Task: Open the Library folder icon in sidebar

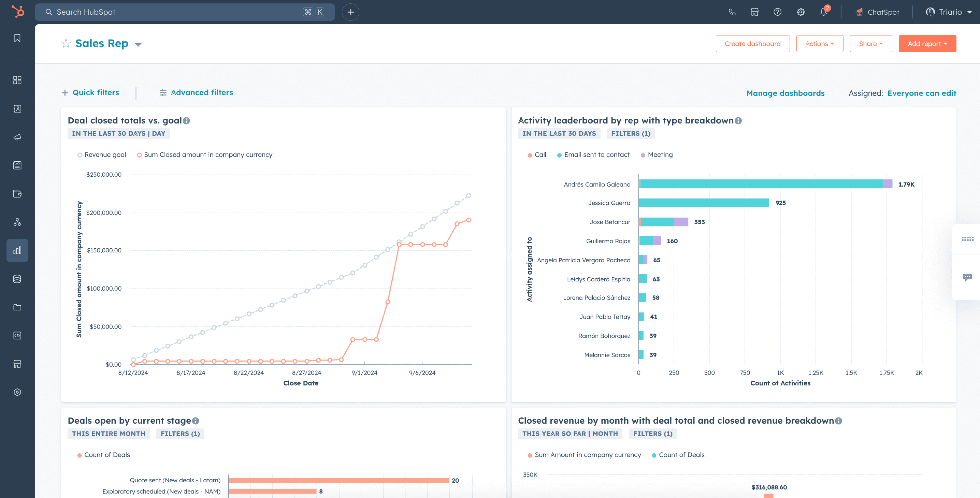Action: (17, 307)
